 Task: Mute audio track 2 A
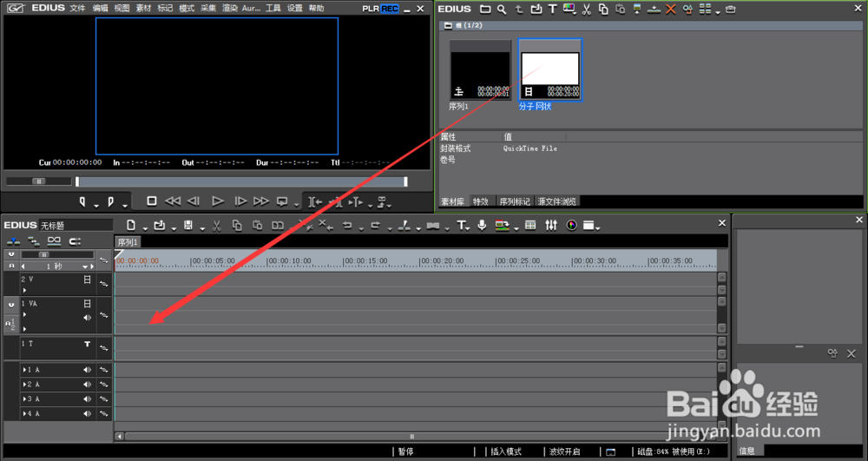(x=87, y=384)
